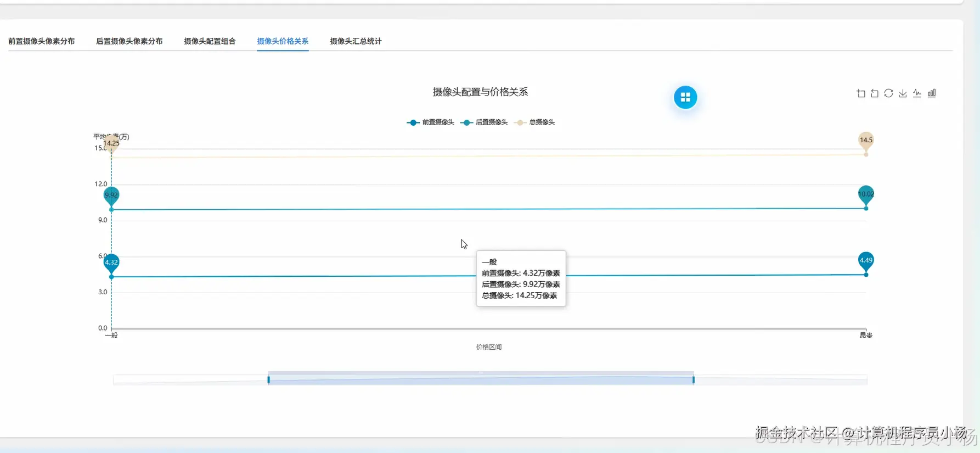Click the 9.92 marker pin at 一般
Screen dimensions: 980x453
[111, 195]
